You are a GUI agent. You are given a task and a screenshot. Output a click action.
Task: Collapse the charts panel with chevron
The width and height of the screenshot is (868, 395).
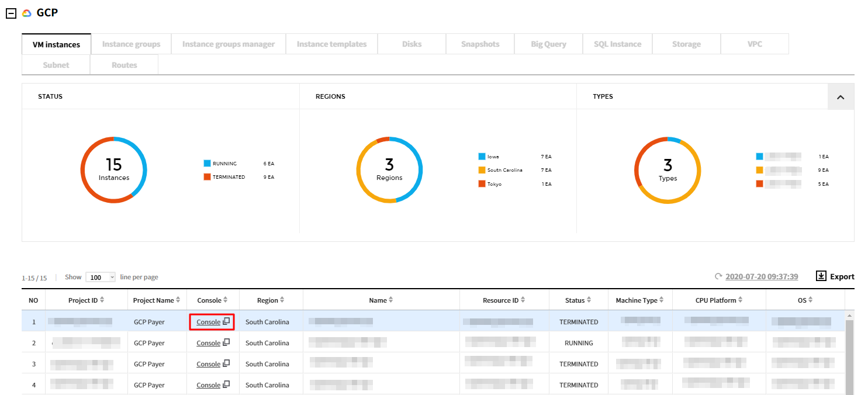(841, 97)
